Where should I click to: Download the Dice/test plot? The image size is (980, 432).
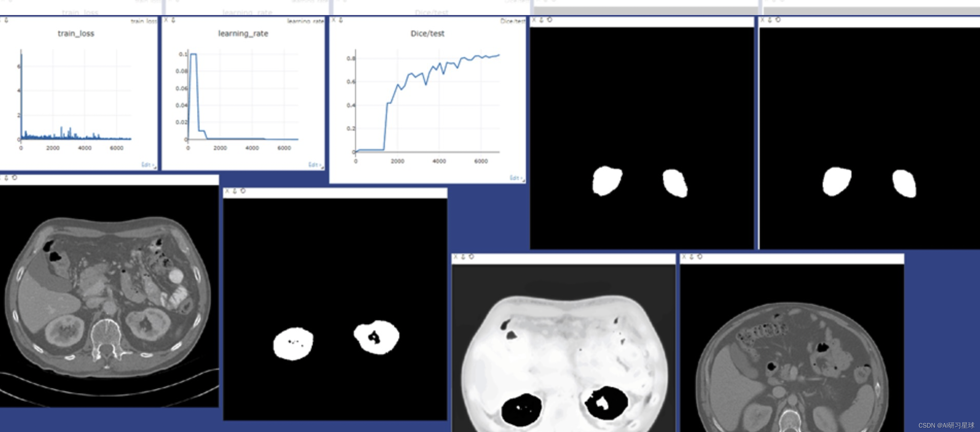341,20
